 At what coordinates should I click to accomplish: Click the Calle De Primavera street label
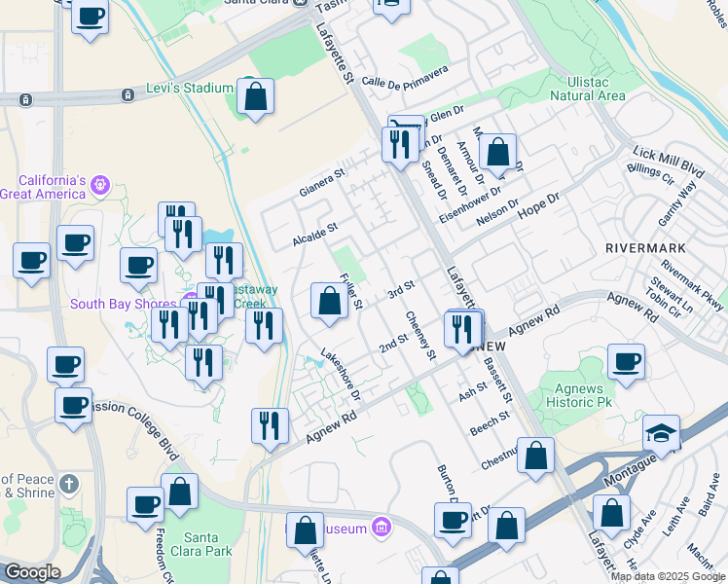coord(405,79)
